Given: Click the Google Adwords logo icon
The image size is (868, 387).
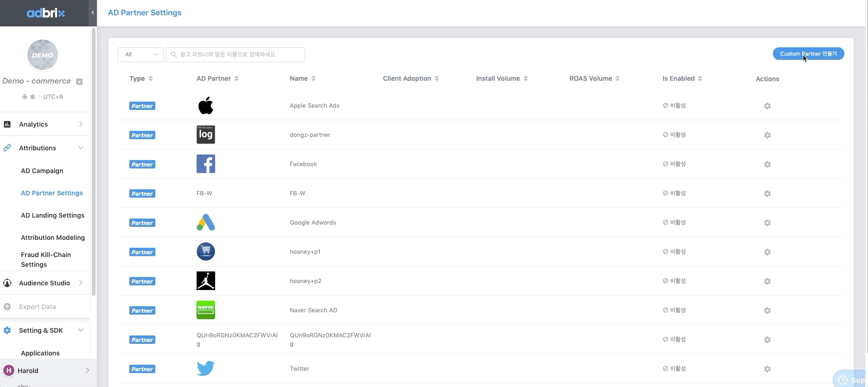Looking at the screenshot, I should [x=206, y=222].
